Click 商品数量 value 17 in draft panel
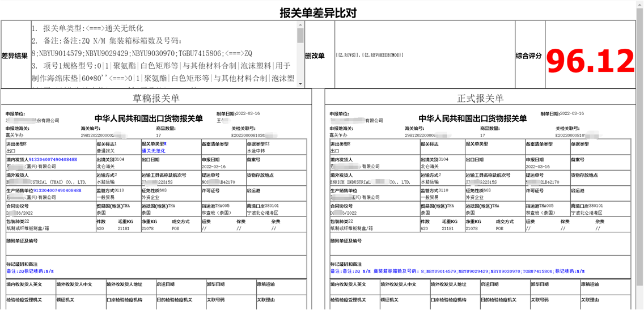 click(x=158, y=134)
